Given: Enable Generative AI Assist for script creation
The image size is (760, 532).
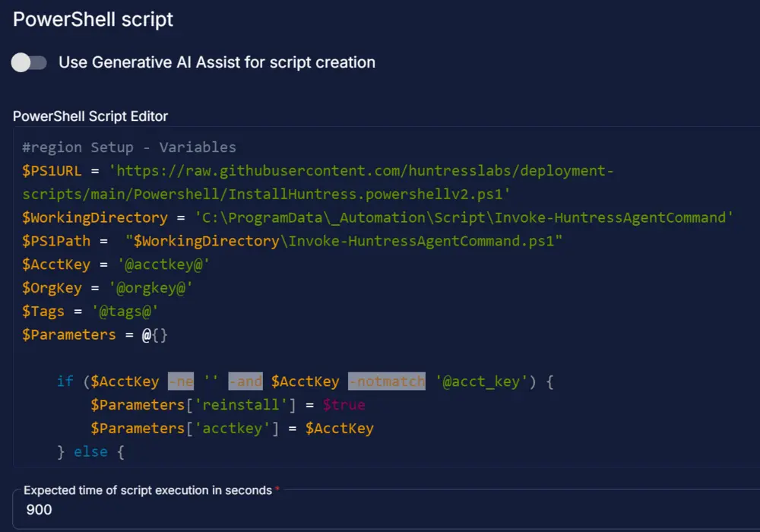Looking at the screenshot, I should pos(29,62).
